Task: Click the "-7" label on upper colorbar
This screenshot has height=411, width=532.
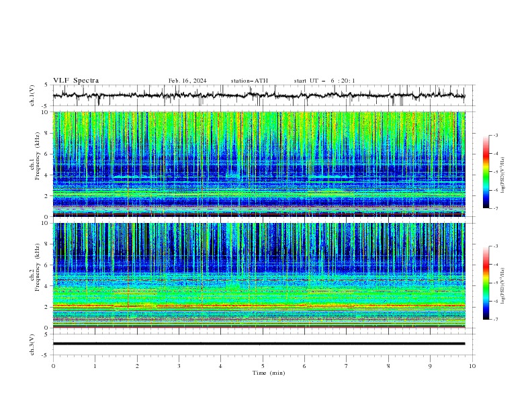Action: tap(496, 208)
